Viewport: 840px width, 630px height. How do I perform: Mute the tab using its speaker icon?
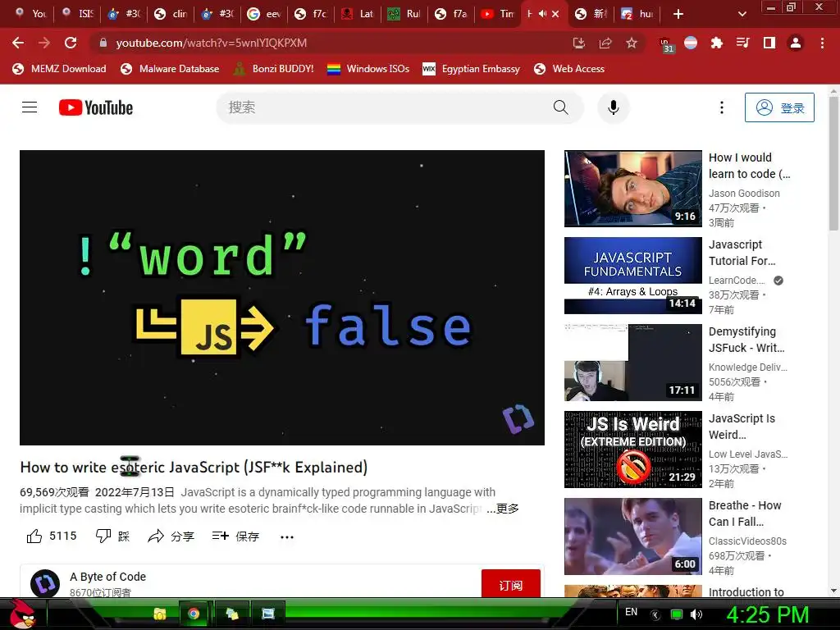[x=543, y=14]
